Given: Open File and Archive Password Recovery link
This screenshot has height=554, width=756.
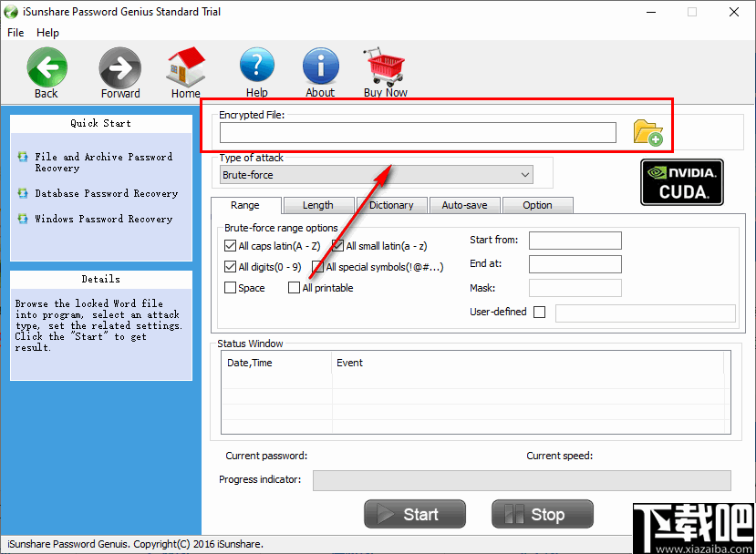Looking at the screenshot, I should (104, 162).
